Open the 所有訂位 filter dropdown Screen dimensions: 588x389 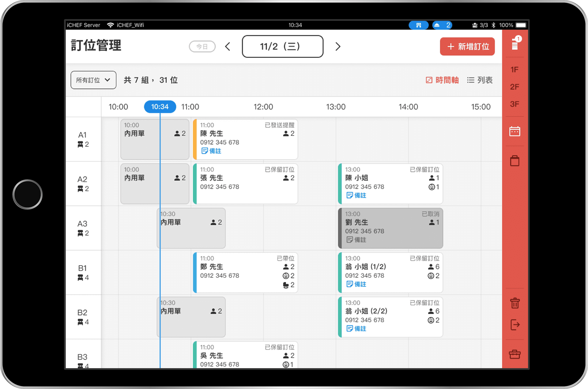point(93,80)
